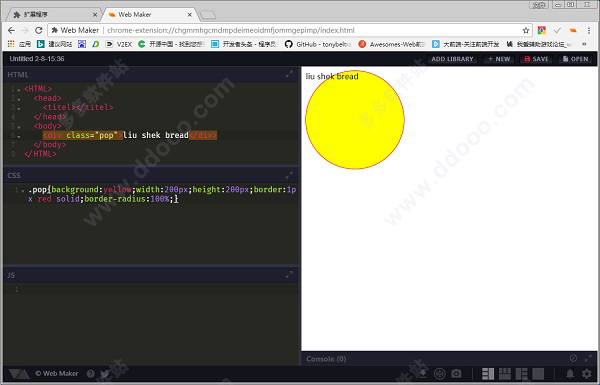Select the Web Maker browser tab
The width and height of the screenshot is (600, 385).
click(x=149, y=15)
